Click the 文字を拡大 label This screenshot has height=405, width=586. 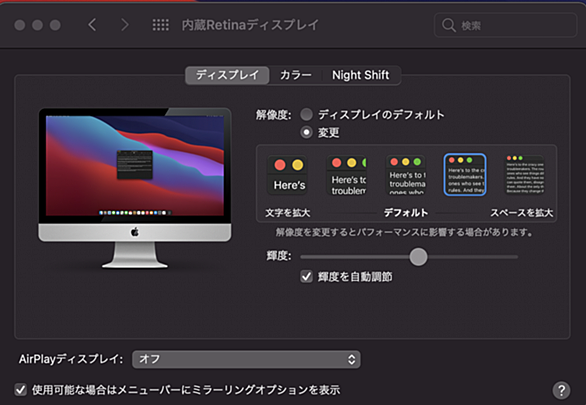(x=287, y=213)
